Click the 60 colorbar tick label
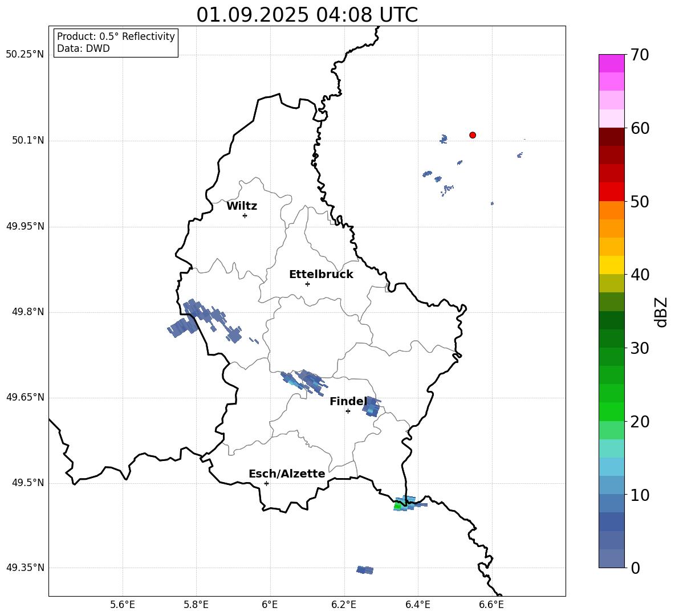 coord(640,128)
